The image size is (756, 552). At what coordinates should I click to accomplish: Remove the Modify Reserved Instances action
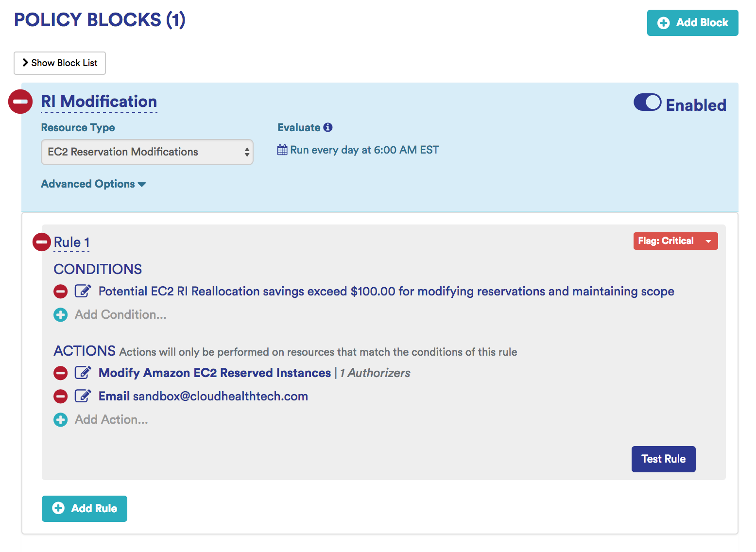point(60,373)
